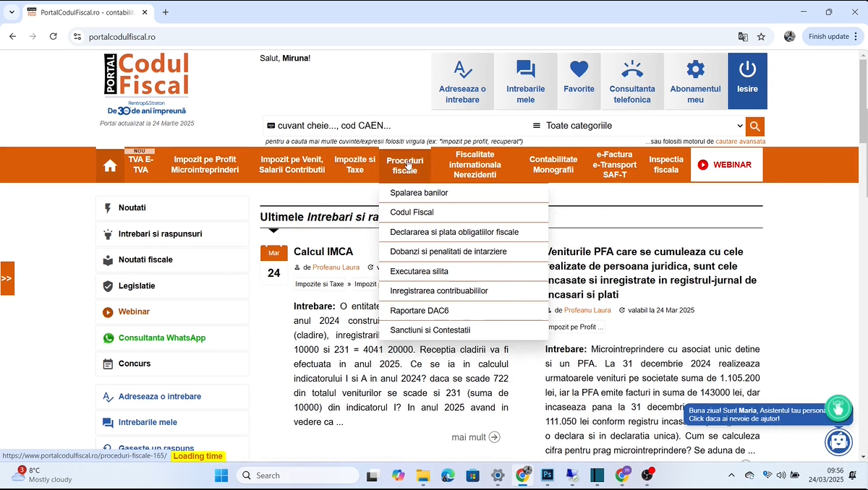Open Webinar sidebar item

coord(172,312)
